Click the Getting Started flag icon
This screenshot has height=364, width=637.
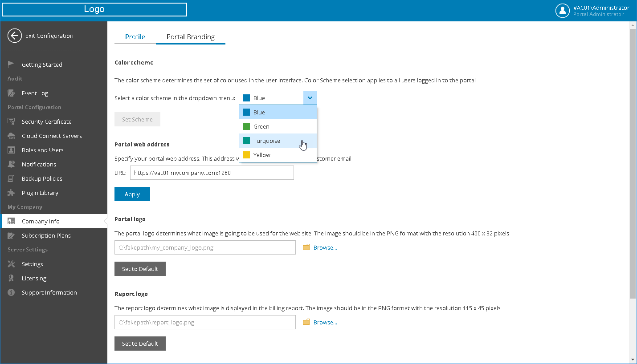(12, 65)
